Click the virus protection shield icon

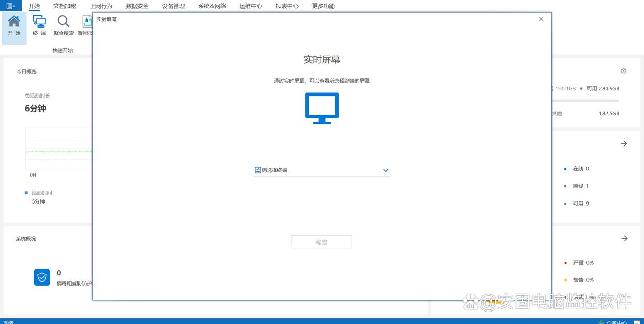pos(42,277)
